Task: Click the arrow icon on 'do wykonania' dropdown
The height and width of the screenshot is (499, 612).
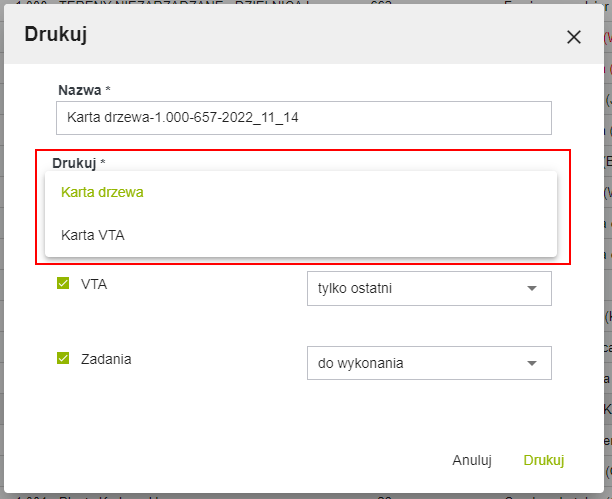Action: [x=531, y=363]
